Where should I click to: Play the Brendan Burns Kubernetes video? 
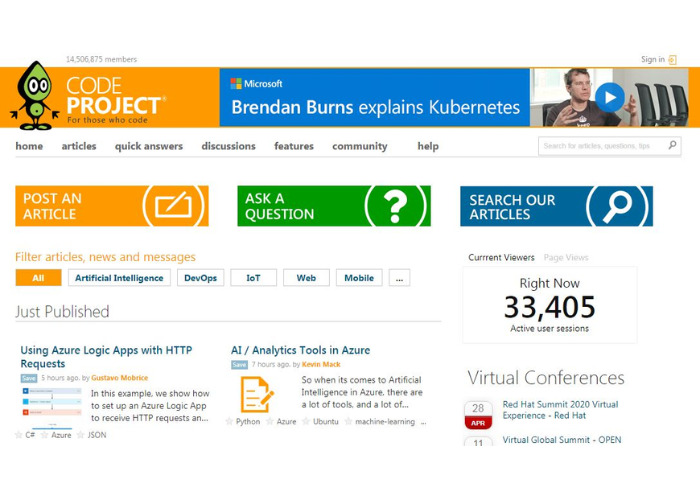coord(609,96)
